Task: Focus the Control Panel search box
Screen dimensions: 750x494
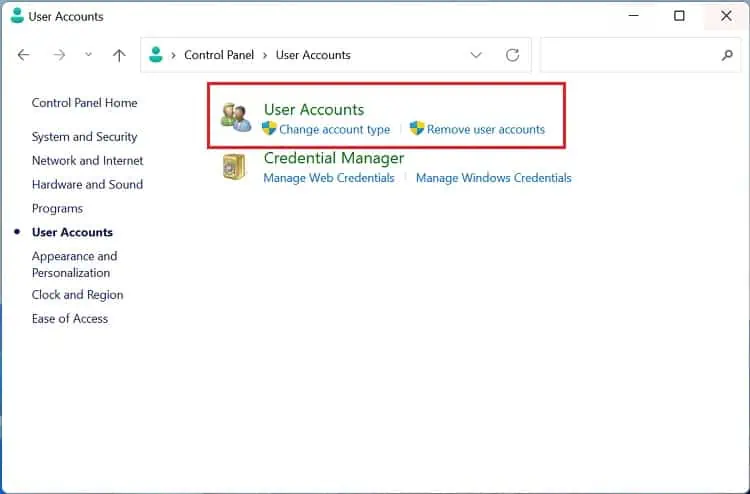Action: [x=640, y=55]
